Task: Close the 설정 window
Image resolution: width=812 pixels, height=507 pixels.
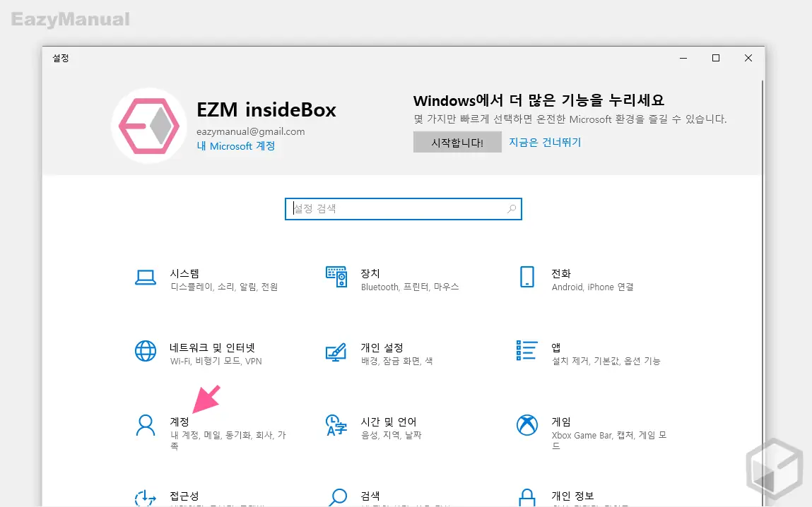Action: [x=748, y=58]
